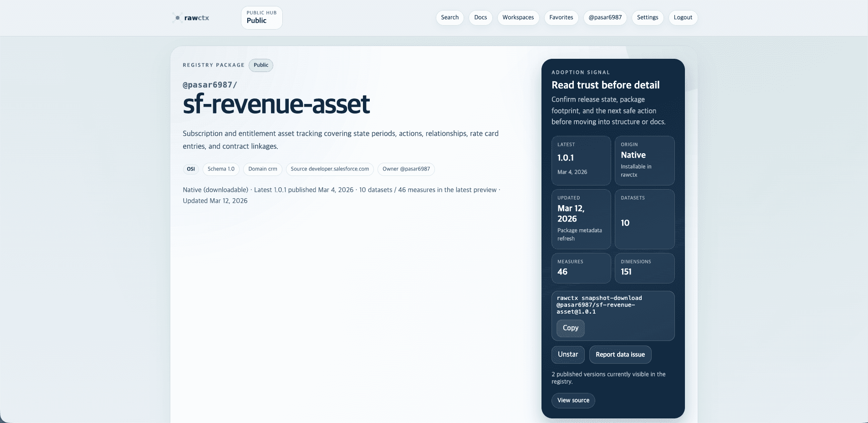Open the @pasar6987 profile nav item
Viewport: 868px width, 423px height.
pyautogui.click(x=605, y=18)
